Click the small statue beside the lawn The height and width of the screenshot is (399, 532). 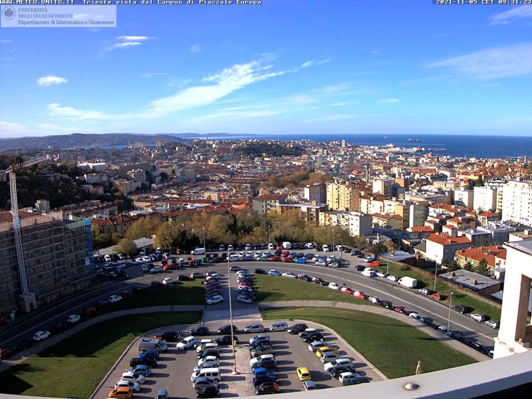419,368
